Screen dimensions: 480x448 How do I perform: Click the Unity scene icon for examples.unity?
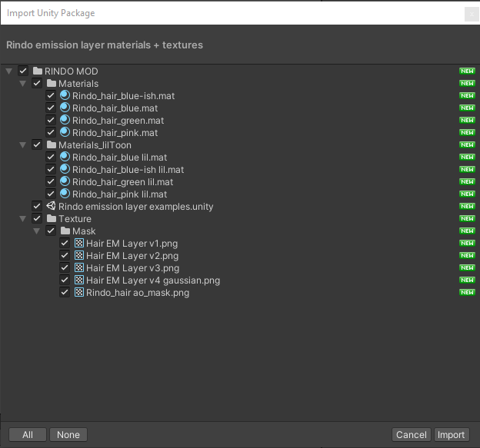[51, 206]
